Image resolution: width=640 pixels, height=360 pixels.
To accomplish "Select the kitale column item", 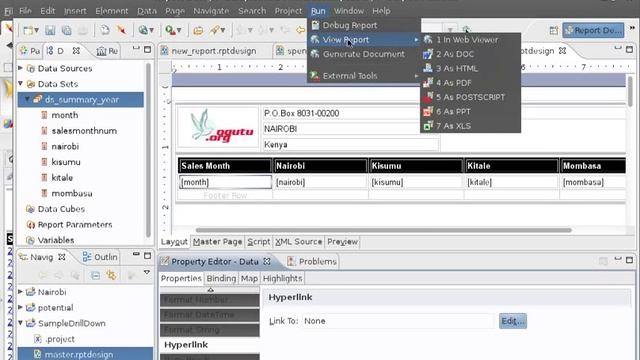I will pyautogui.click(x=62, y=178).
